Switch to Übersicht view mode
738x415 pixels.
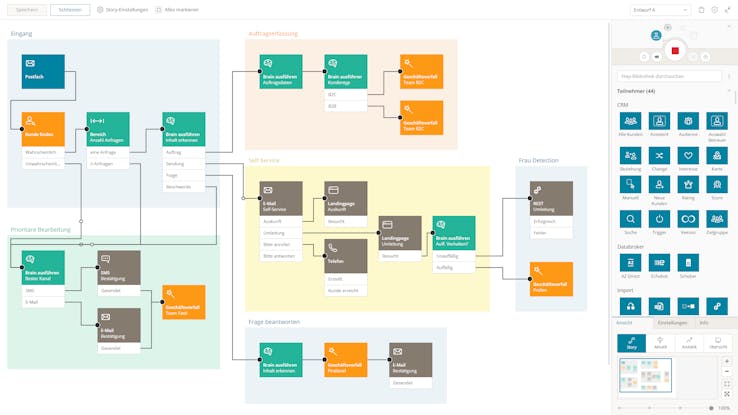click(x=717, y=343)
